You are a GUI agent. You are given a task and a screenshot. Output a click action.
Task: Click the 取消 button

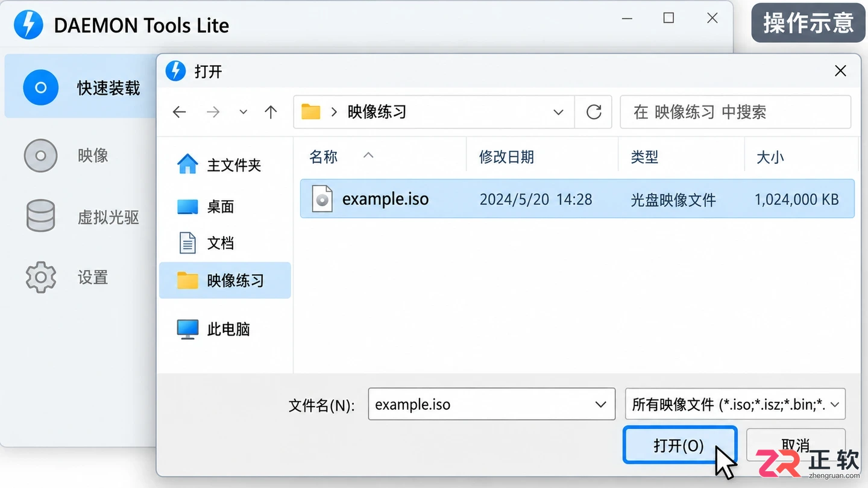(796, 445)
